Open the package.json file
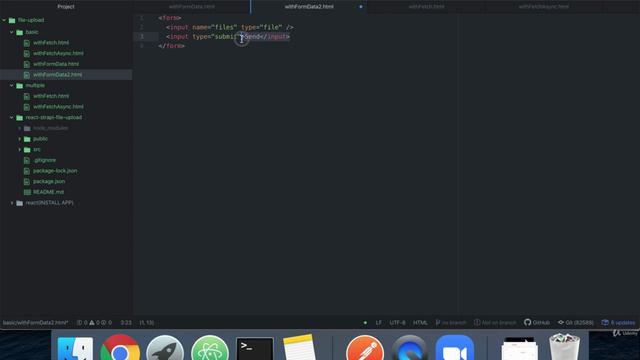The height and width of the screenshot is (360, 640). (49, 181)
